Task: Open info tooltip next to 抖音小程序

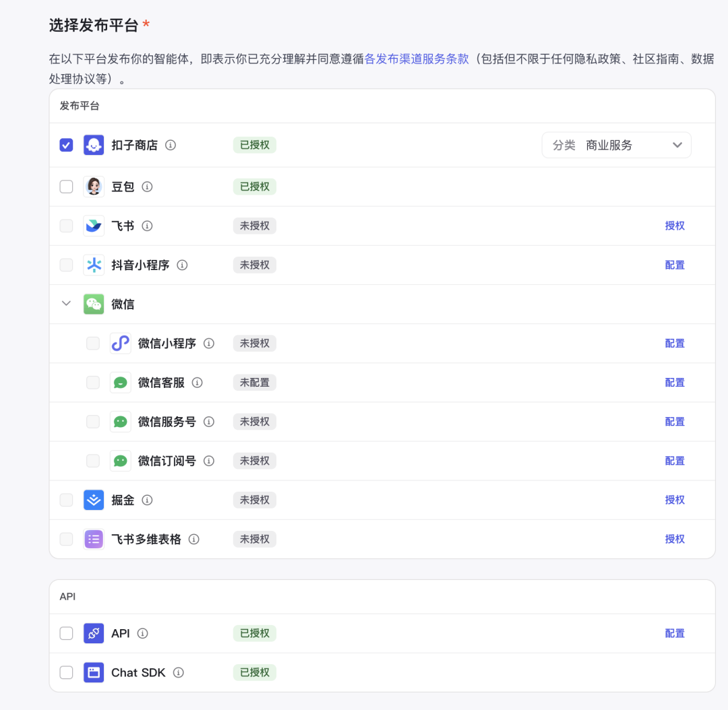Action: click(x=183, y=265)
